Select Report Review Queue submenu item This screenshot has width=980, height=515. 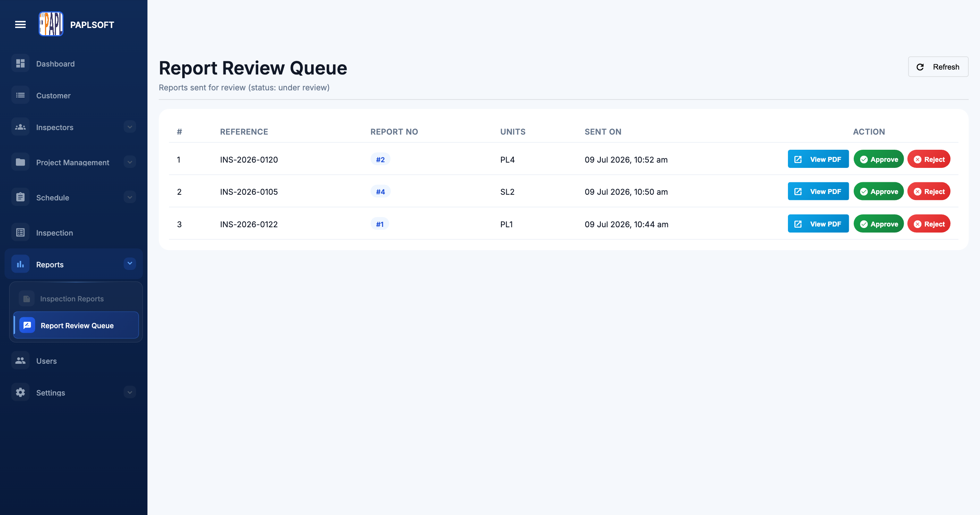(76, 326)
